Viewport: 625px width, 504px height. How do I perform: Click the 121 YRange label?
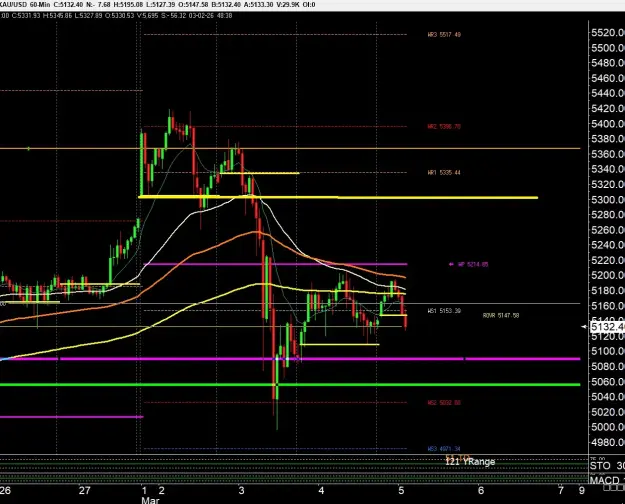point(470,462)
